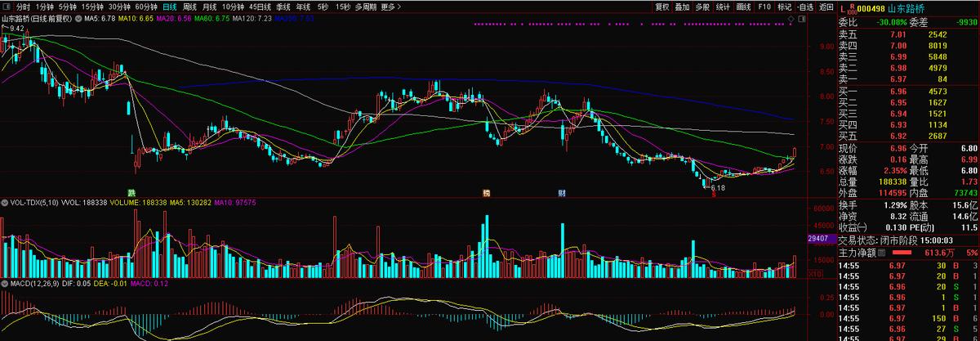Click the 卖一 ask price 6.97
Screen dimensions: 980x341
898,78
